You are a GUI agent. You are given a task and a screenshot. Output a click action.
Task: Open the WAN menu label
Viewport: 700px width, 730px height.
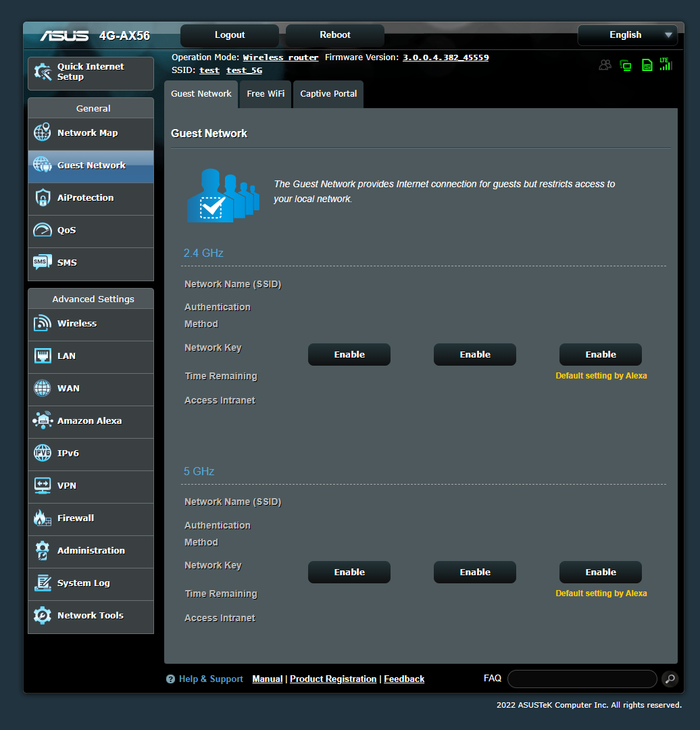[68, 388]
